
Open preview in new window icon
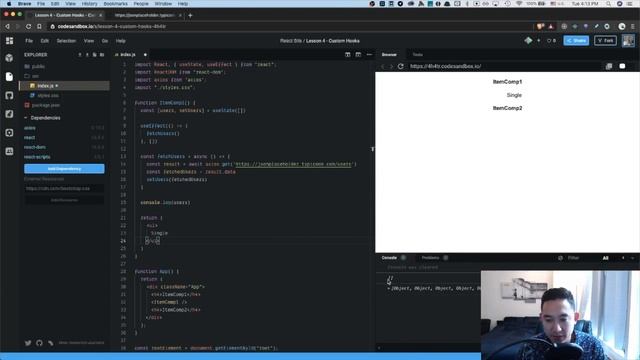pos(609,66)
